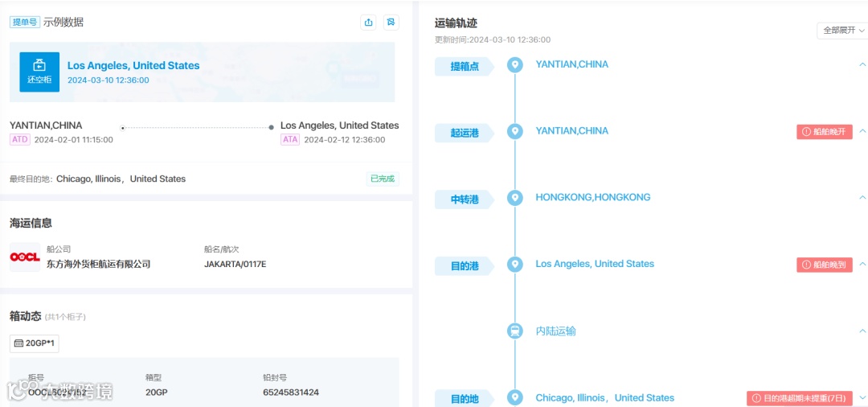Select the 20GP*1 container tab
The image size is (868, 407).
[35, 343]
